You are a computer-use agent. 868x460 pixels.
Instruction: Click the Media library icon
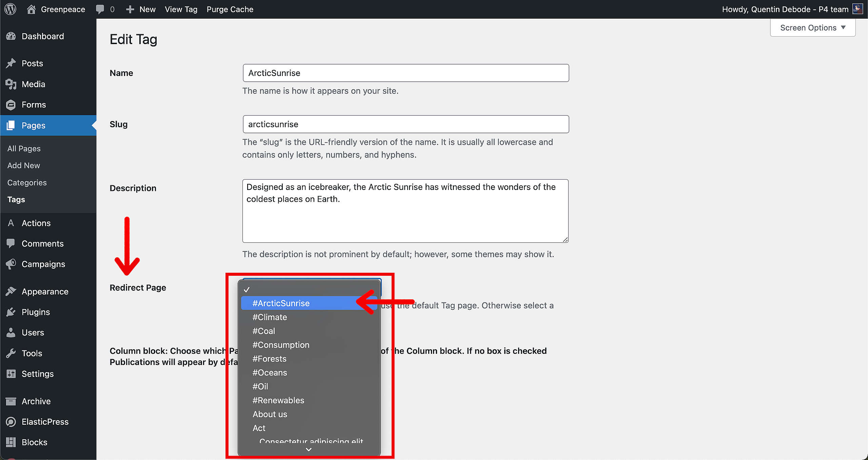pyautogui.click(x=11, y=84)
